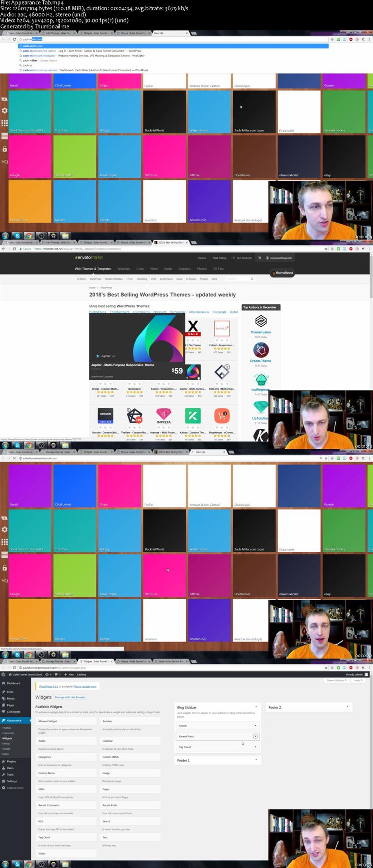Open the Jupiter theme hover preview card
373x868 pixels.
tap(137, 346)
